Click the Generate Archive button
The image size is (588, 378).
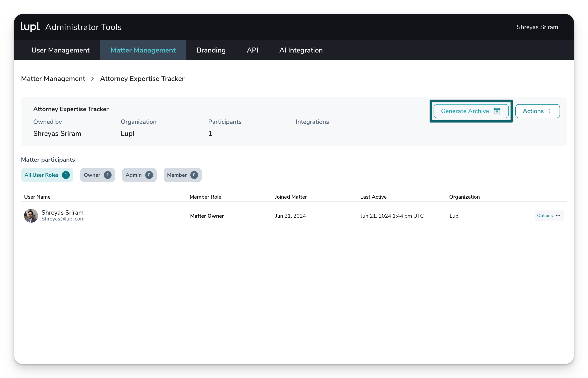pos(471,111)
